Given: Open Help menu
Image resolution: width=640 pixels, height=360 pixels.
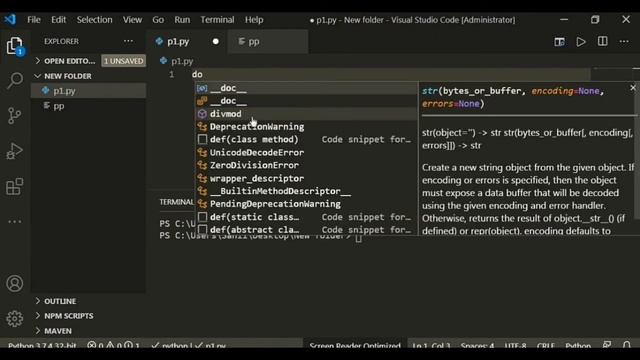Looking at the screenshot, I should point(254,20).
